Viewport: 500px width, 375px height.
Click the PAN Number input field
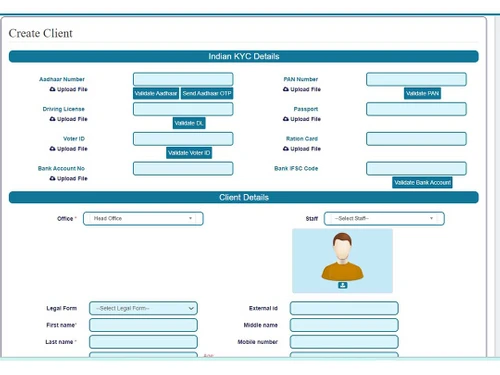tap(416, 79)
